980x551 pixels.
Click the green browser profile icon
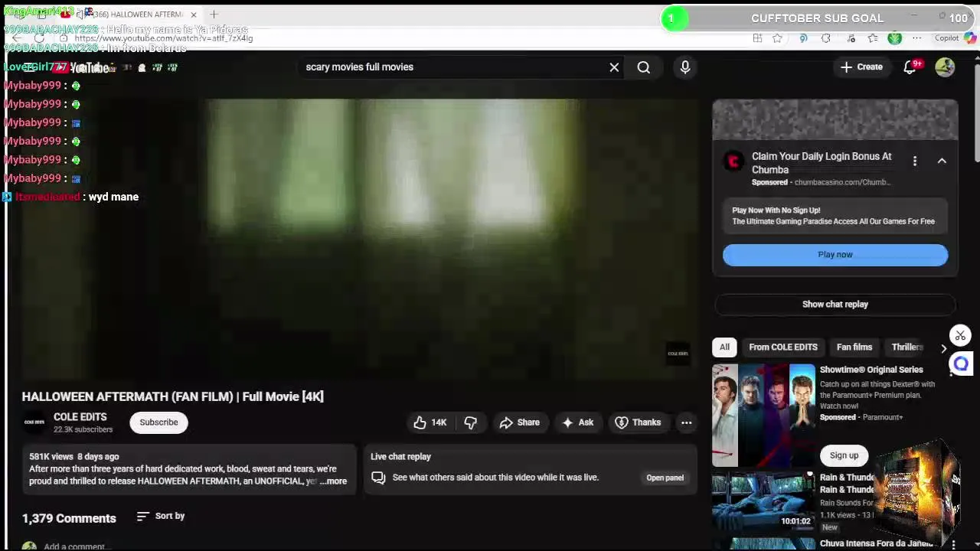pos(895,38)
